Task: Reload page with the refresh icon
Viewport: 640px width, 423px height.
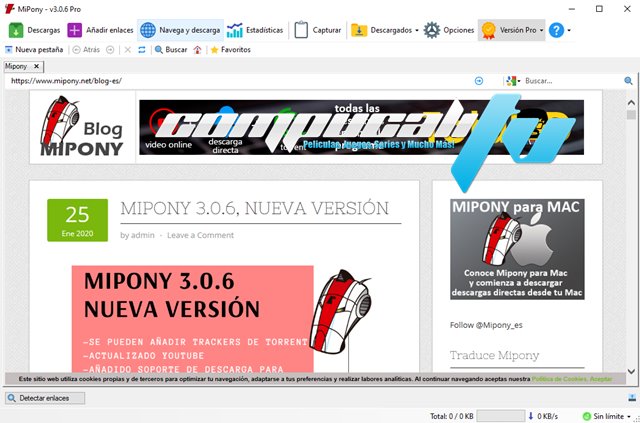Action: (x=142, y=50)
